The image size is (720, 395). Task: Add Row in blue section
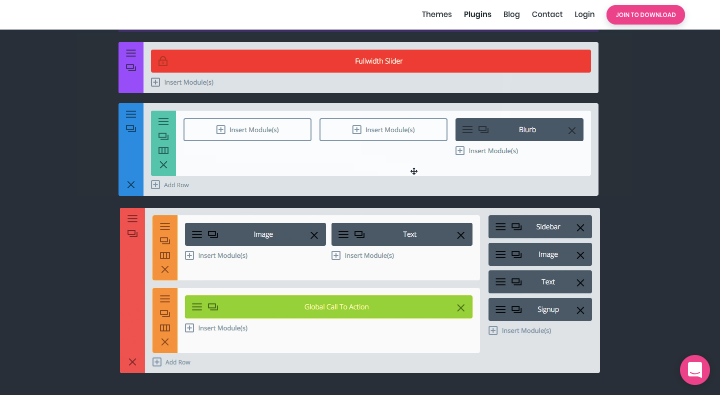170,185
